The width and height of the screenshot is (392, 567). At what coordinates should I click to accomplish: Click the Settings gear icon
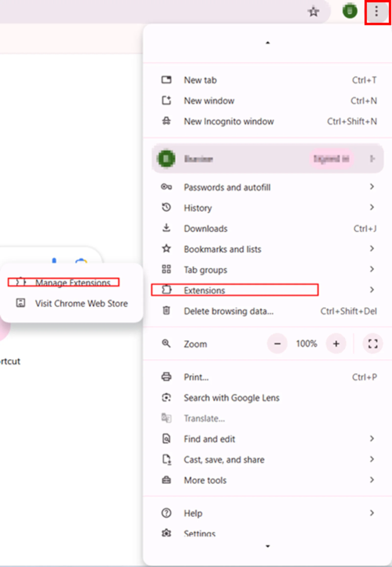point(166,533)
